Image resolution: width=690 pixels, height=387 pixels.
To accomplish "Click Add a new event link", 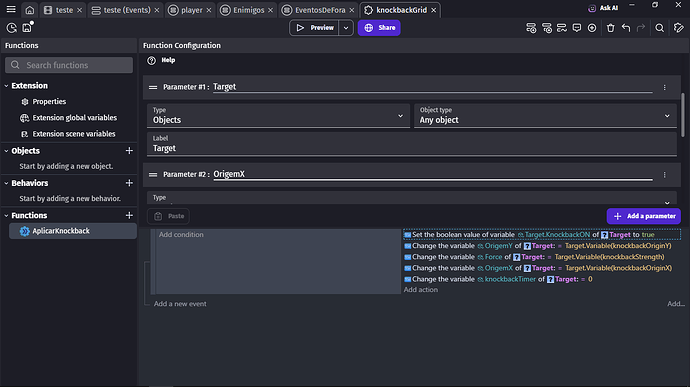I will (x=180, y=304).
